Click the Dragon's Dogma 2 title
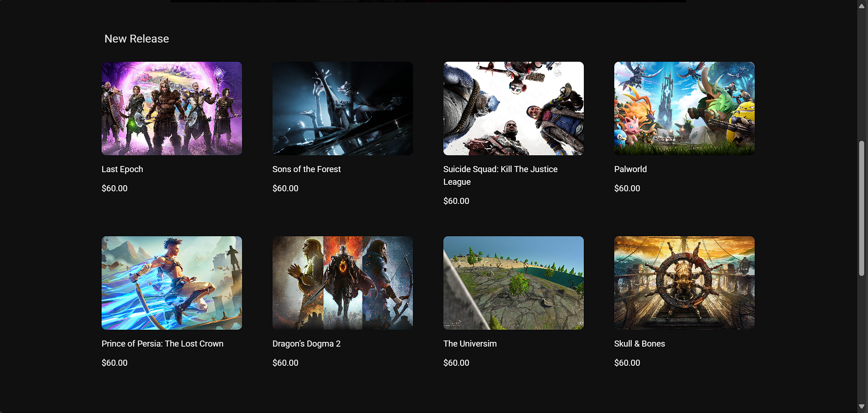The width and height of the screenshot is (868, 413). pyautogui.click(x=307, y=344)
